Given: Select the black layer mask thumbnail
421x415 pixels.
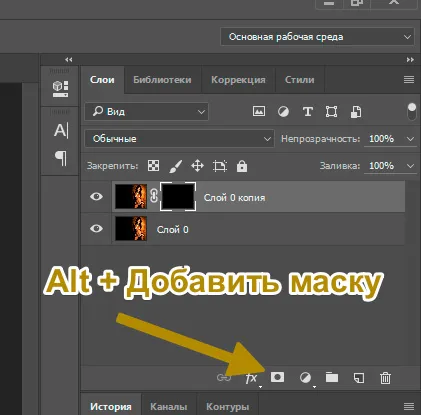Looking at the screenshot, I should pos(178,196).
